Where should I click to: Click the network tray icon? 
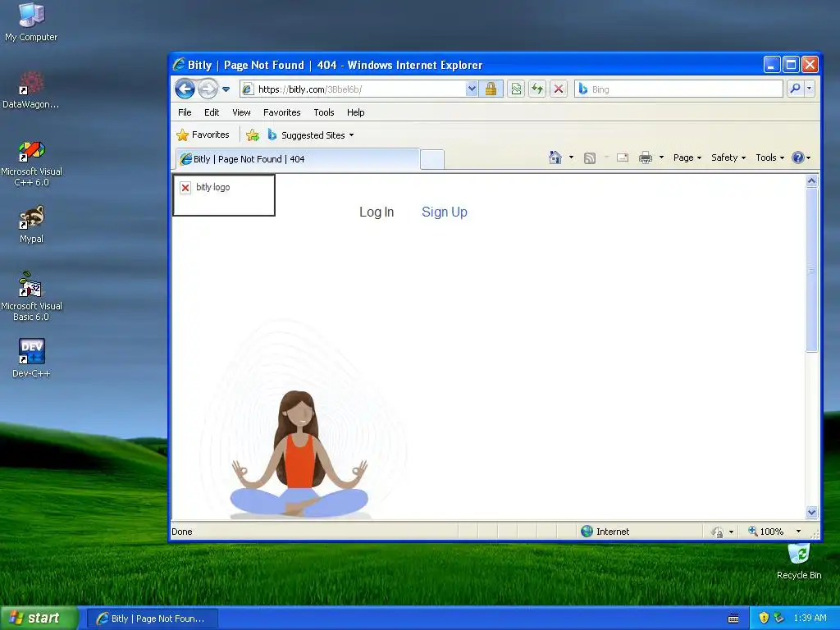coord(779,619)
